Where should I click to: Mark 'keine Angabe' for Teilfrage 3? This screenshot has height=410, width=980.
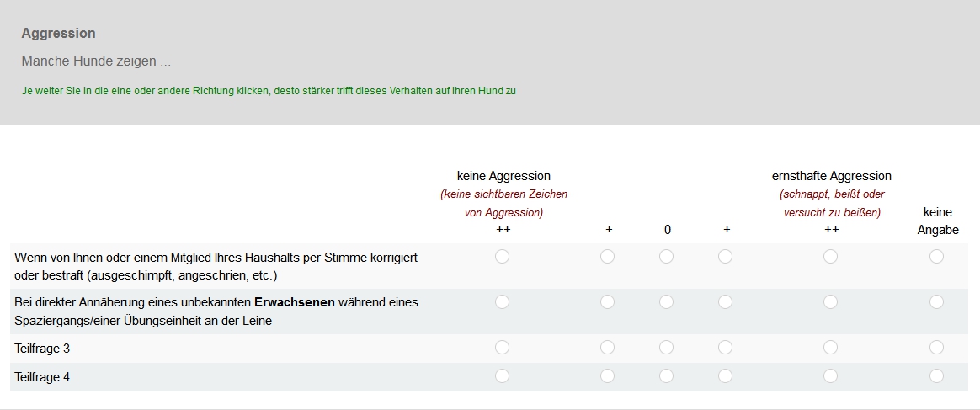coord(936,347)
